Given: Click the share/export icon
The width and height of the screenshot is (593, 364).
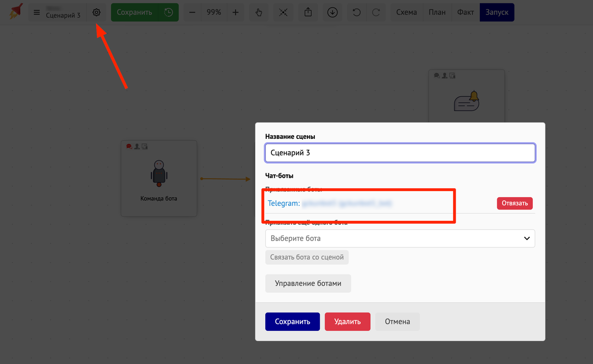Looking at the screenshot, I should (308, 12).
